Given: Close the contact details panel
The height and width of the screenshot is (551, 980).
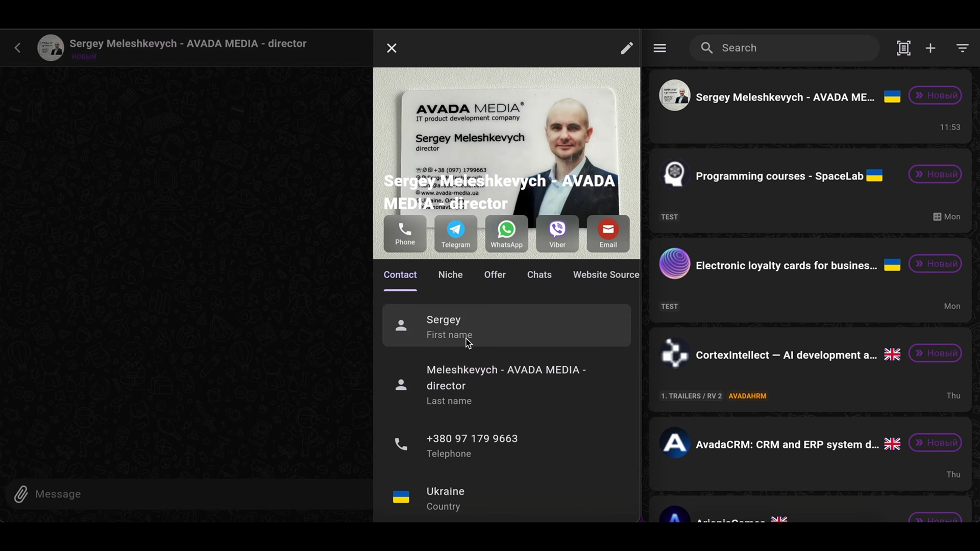Looking at the screenshot, I should coord(391,48).
